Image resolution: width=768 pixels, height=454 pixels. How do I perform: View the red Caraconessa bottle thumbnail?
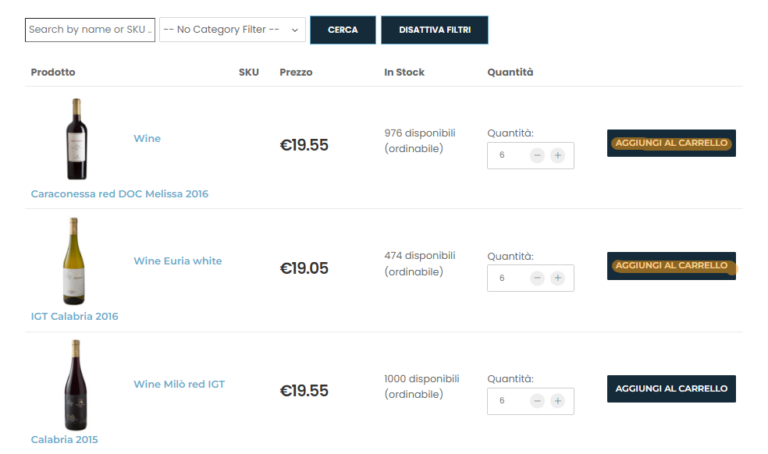coord(77,139)
